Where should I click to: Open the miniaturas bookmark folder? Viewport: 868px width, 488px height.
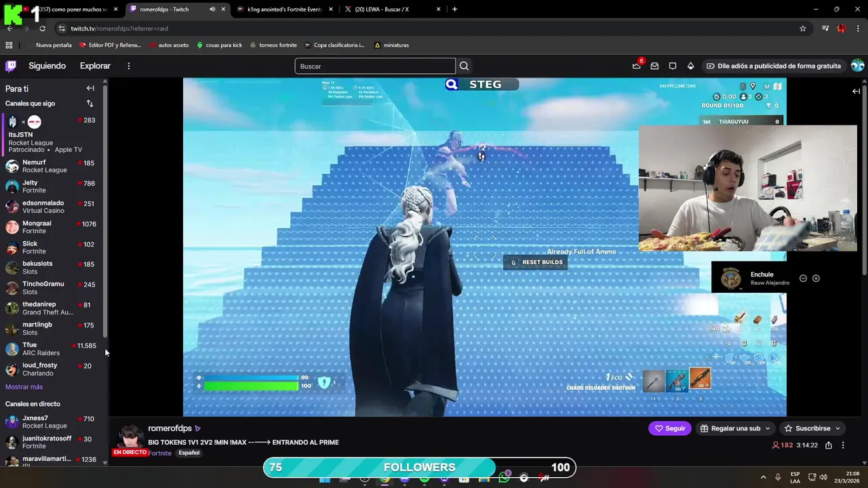tap(391, 45)
